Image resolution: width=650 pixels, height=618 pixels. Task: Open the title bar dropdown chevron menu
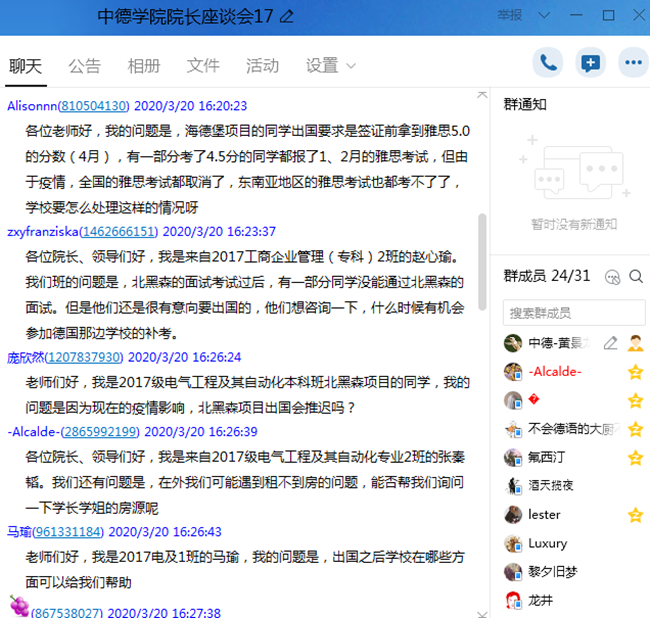(x=546, y=16)
